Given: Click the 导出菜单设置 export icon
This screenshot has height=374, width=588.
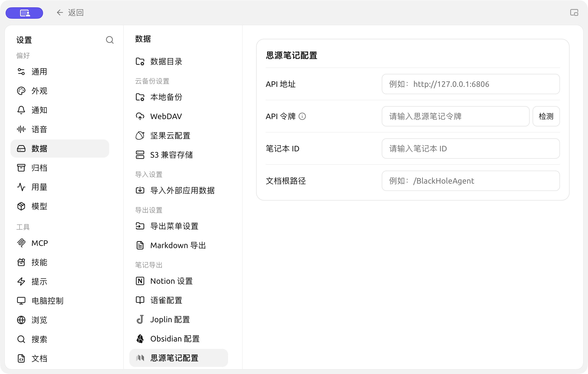Looking at the screenshot, I should coord(140,226).
